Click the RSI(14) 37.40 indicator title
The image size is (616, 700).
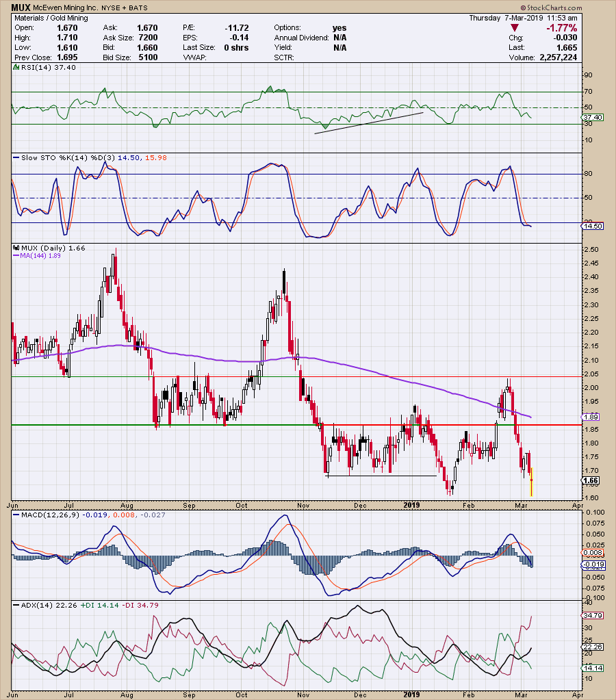tap(48, 68)
